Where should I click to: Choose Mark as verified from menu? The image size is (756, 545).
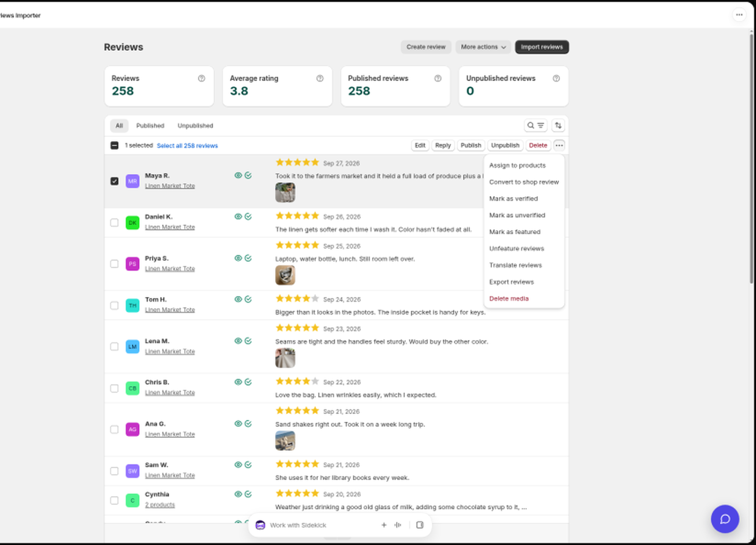[x=524, y=199]
